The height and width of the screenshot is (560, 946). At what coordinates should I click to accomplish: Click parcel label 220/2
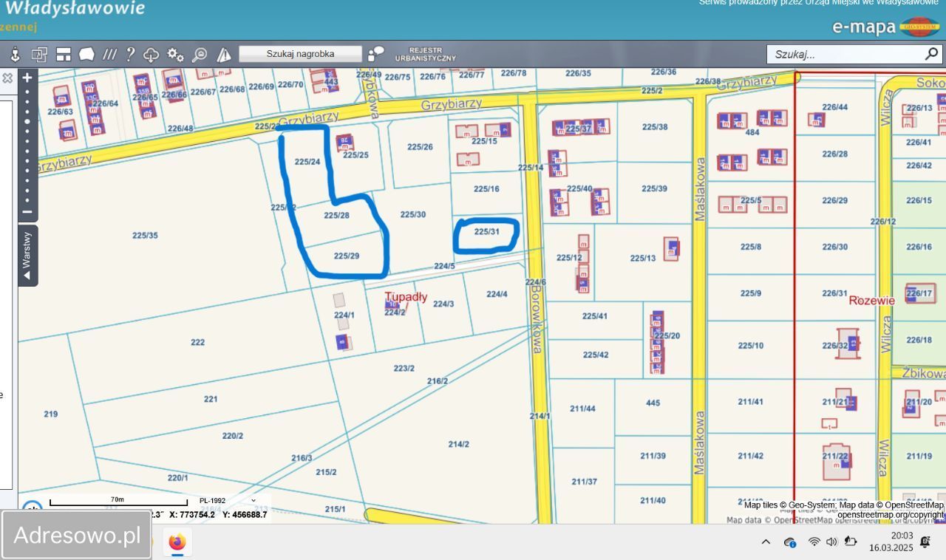[233, 436]
